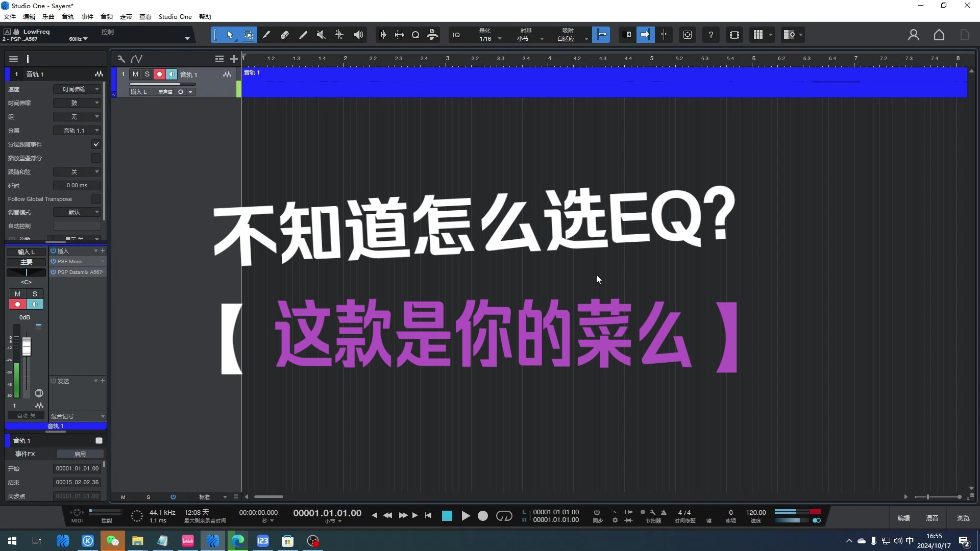
Task: Toggle the loop button in transport
Action: pos(504,516)
